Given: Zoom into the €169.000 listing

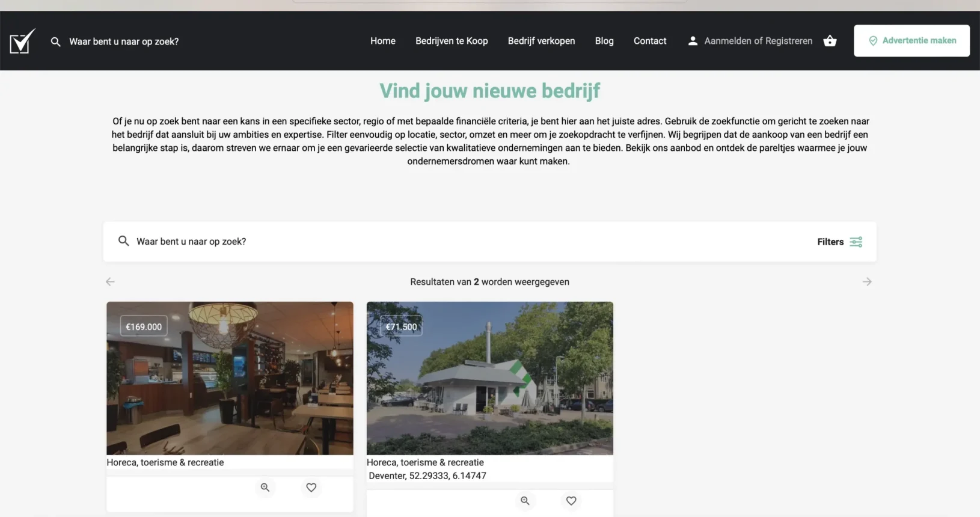Looking at the screenshot, I should click(x=265, y=488).
